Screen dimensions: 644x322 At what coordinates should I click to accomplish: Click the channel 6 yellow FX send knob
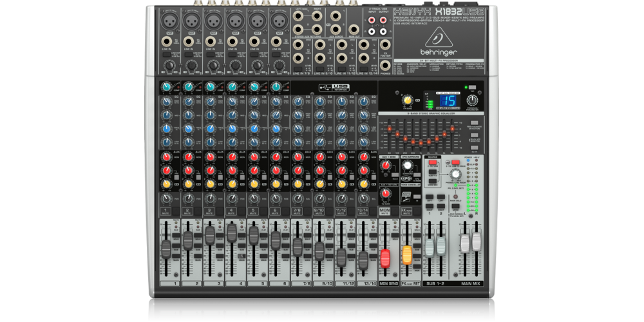276,184
